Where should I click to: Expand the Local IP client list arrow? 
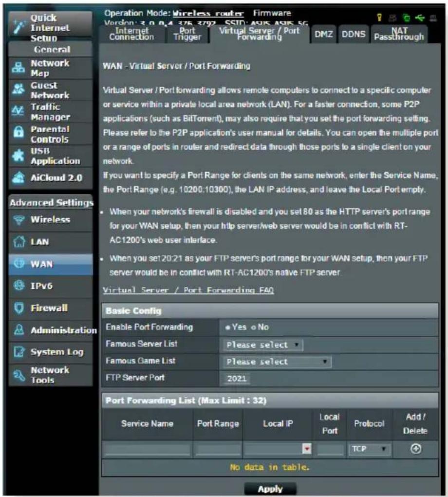[x=307, y=449]
